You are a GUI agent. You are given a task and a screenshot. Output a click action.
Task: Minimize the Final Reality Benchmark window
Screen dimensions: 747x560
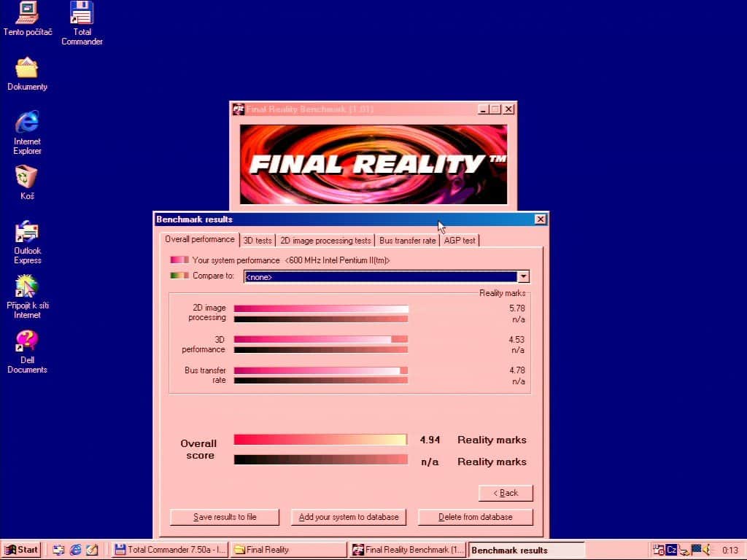483,109
